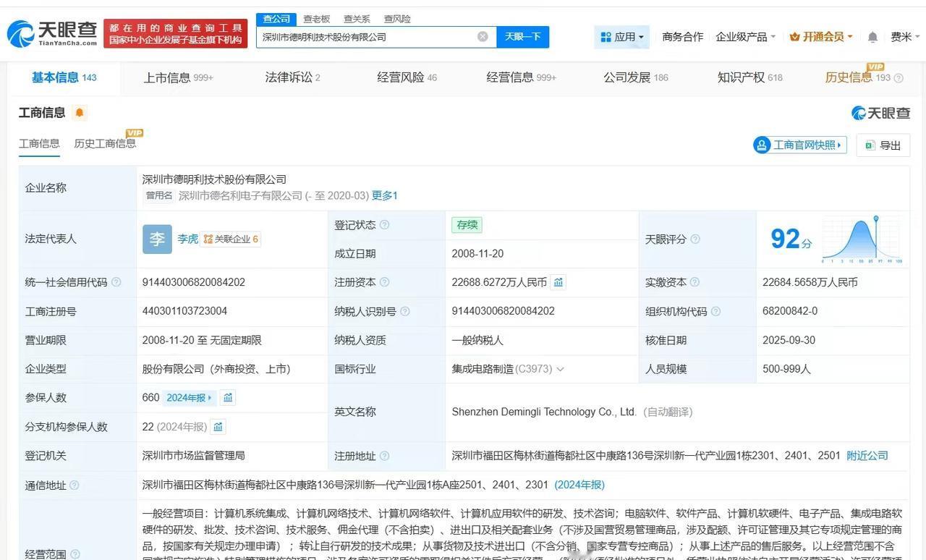
Task: Click credit code 914403006820084202 under 统一社会信用代码
Action: coord(194,282)
